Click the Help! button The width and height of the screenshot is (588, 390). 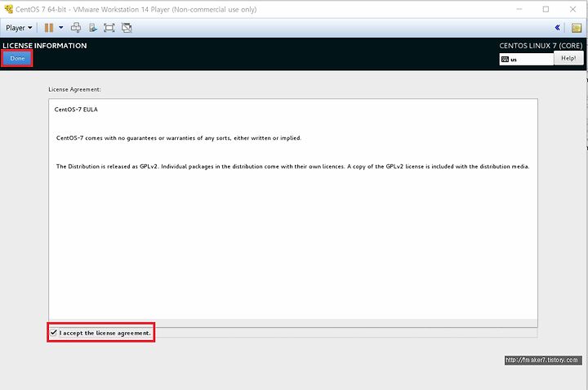pyautogui.click(x=568, y=58)
